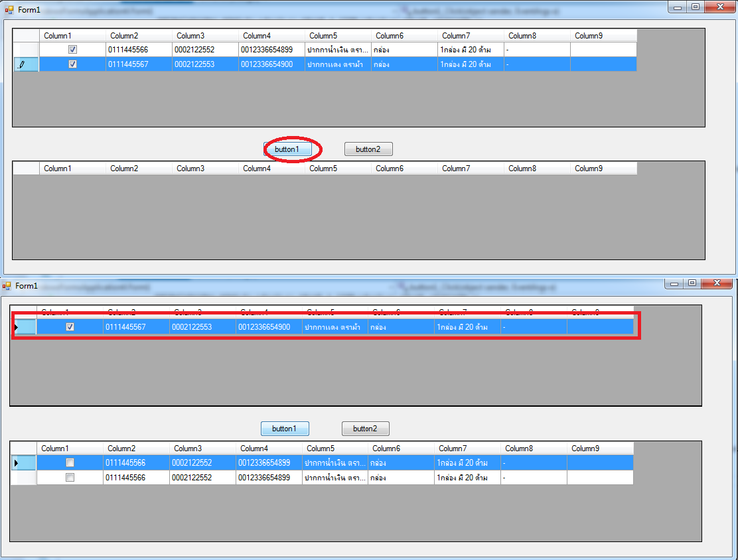Viewport: 738px width, 560px height.
Task: Select cell 'ปากกาแดง ตราม้า' in the upper window
Action: [338, 64]
